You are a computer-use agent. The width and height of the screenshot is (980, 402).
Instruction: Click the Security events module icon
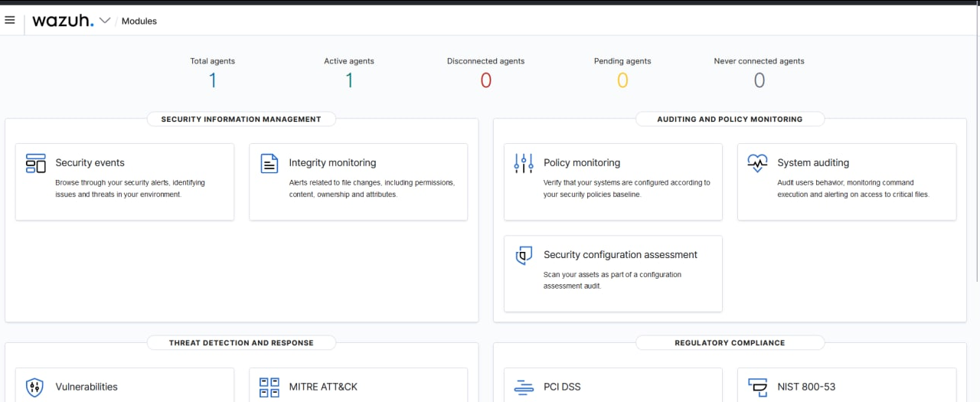pyautogui.click(x=36, y=163)
